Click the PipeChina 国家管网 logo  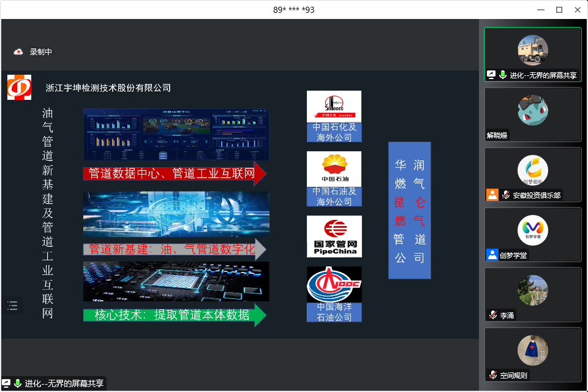[334, 236]
